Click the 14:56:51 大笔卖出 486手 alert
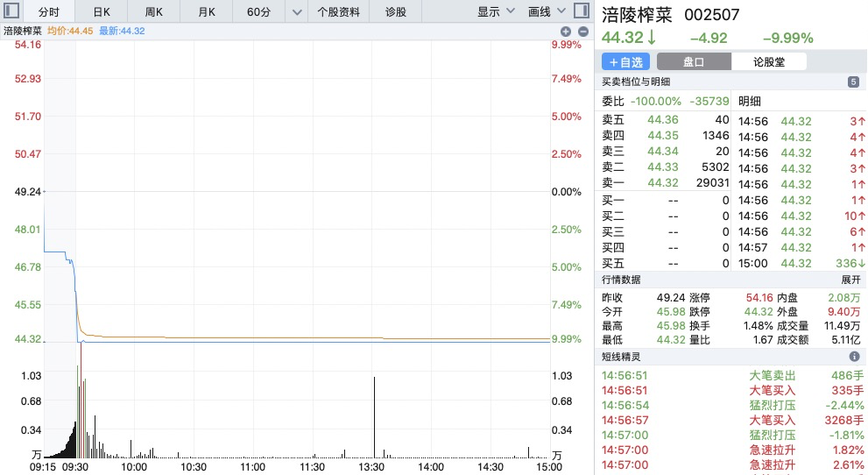 point(733,375)
